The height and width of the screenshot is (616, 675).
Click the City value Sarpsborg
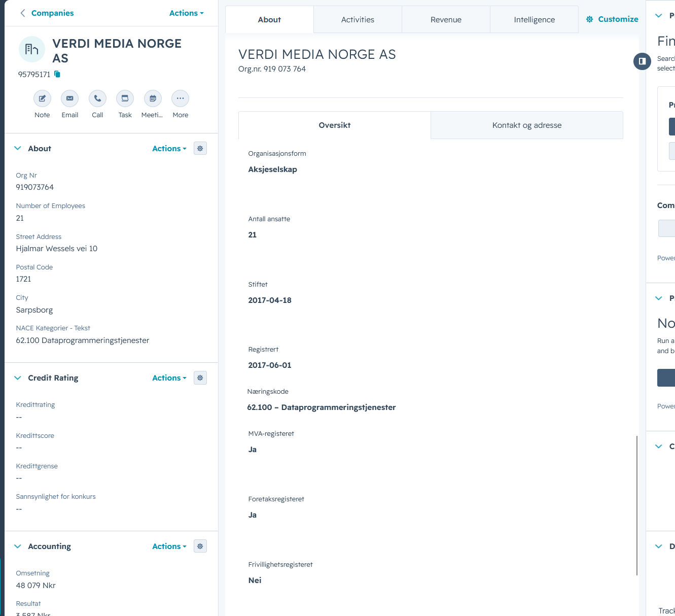click(x=34, y=310)
